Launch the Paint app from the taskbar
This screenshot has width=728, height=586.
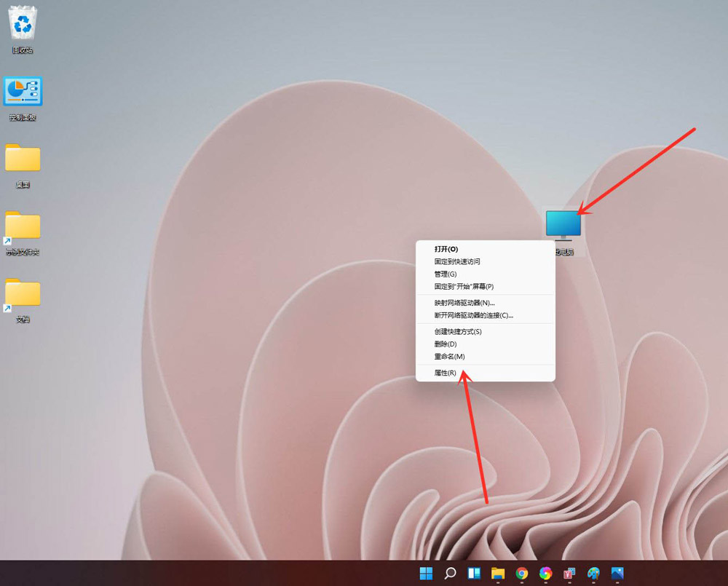click(593, 574)
